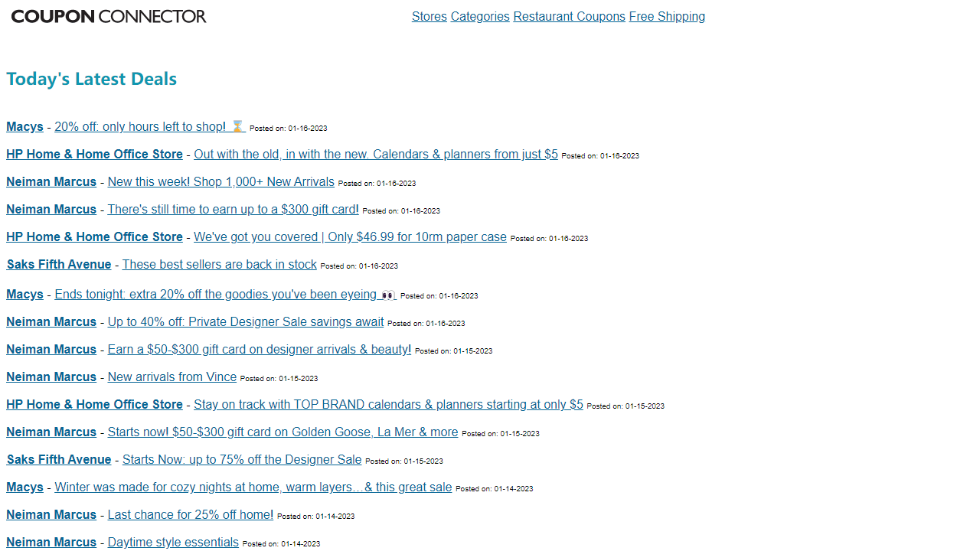Click the Coupon Connector logo
Viewport: 980px width, 551px height.
[109, 16]
